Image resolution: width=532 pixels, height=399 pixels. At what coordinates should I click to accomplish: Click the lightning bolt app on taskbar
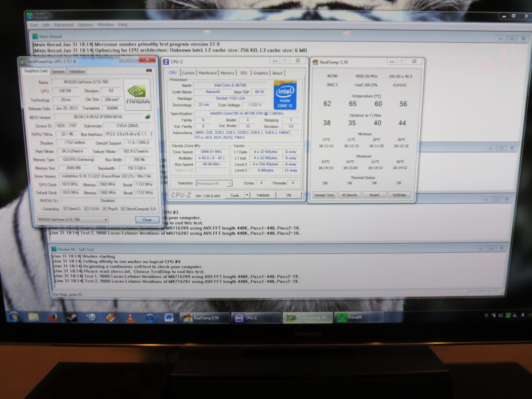(x=111, y=317)
